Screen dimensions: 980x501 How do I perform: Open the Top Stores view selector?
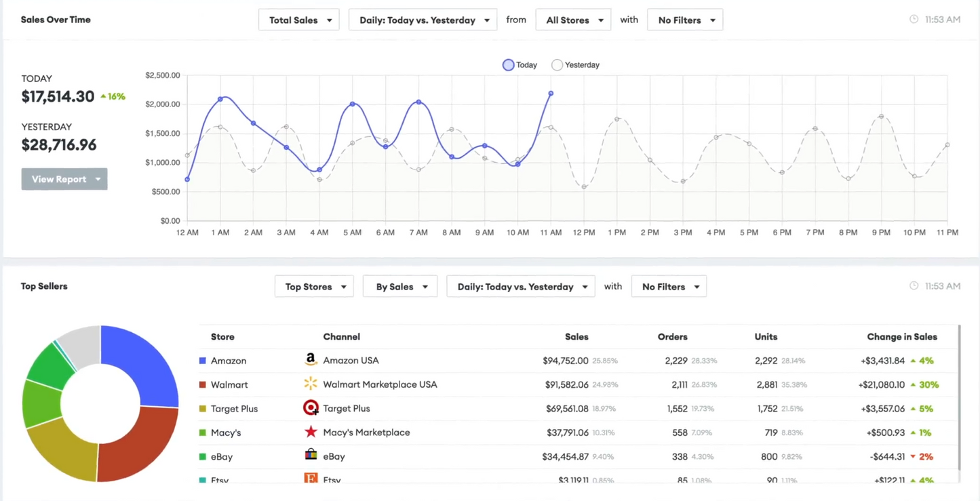coord(314,286)
